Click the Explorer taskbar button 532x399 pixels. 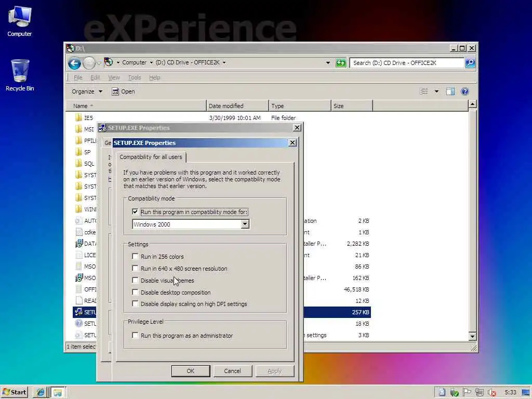click(x=58, y=392)
